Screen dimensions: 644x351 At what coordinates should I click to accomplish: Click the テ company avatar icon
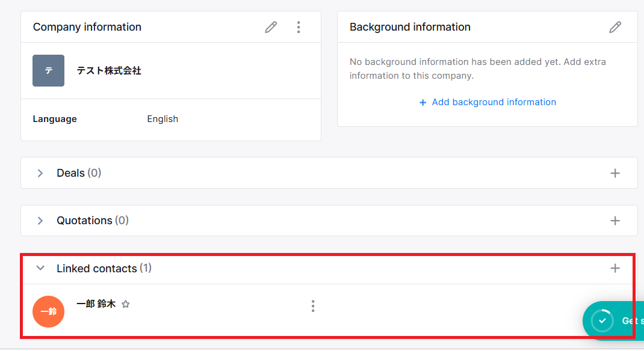click(48, 71)
